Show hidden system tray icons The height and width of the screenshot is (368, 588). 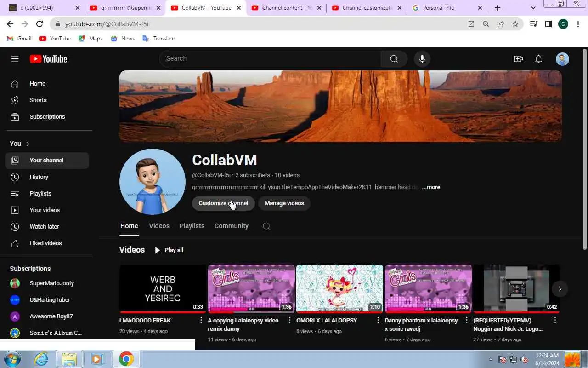(x=491, y=359)
